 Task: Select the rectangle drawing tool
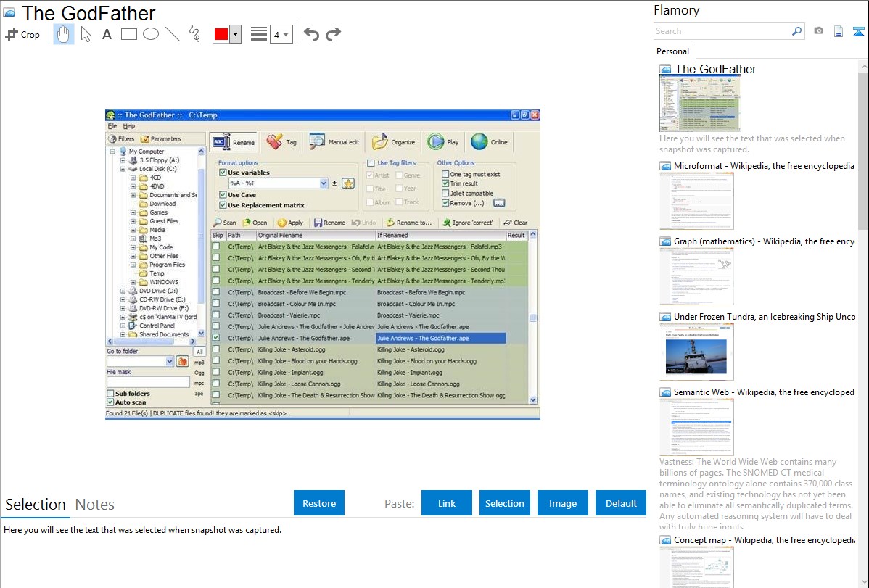click(x=128, y=34)
